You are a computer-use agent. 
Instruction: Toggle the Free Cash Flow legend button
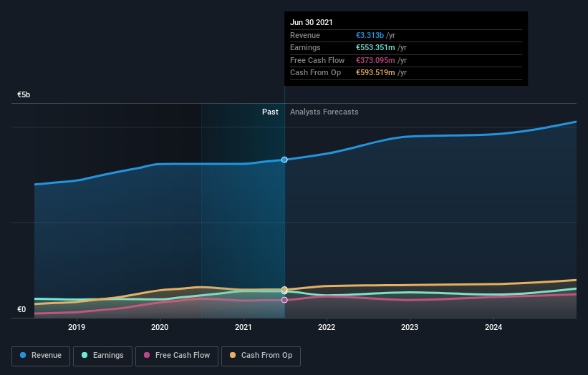pos(177,356)
